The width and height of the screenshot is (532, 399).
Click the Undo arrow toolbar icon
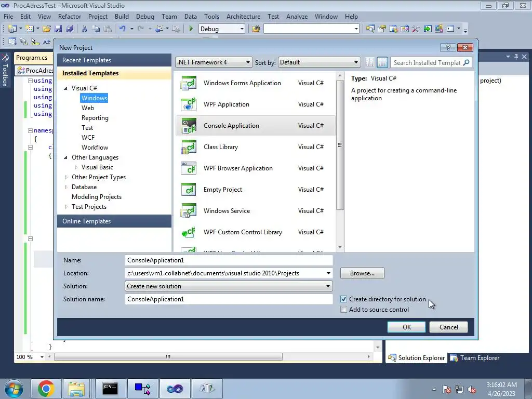123,29
